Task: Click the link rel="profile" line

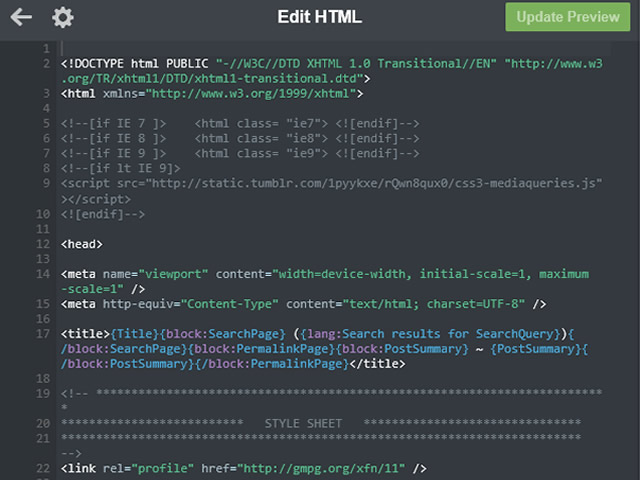Action: coord(244,468)
